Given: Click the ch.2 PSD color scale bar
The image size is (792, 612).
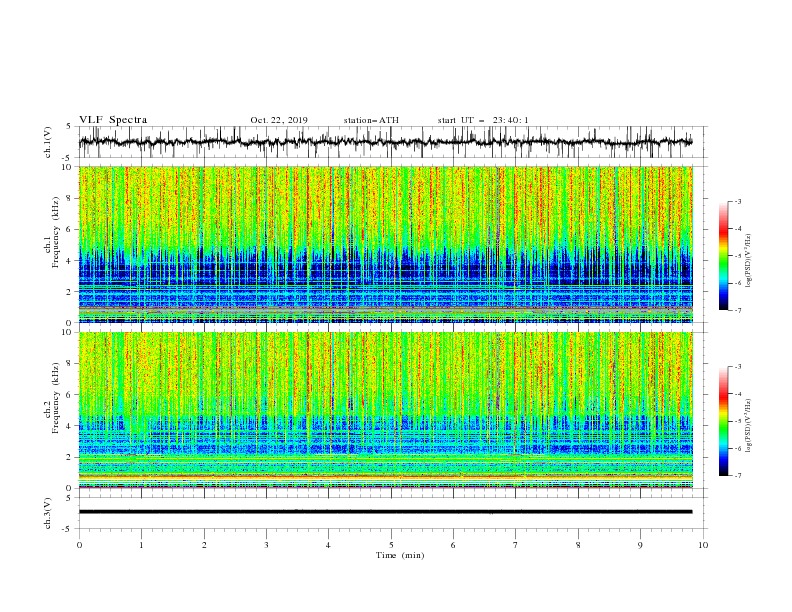Looking at the screenshot, I should pos(724,421).
